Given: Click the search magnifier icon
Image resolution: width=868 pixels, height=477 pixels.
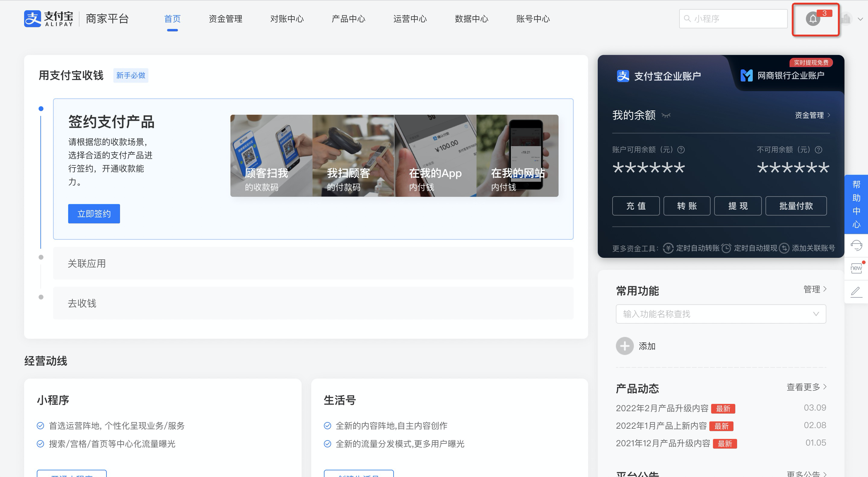Looking at the screenshot, I should (687, 18).
